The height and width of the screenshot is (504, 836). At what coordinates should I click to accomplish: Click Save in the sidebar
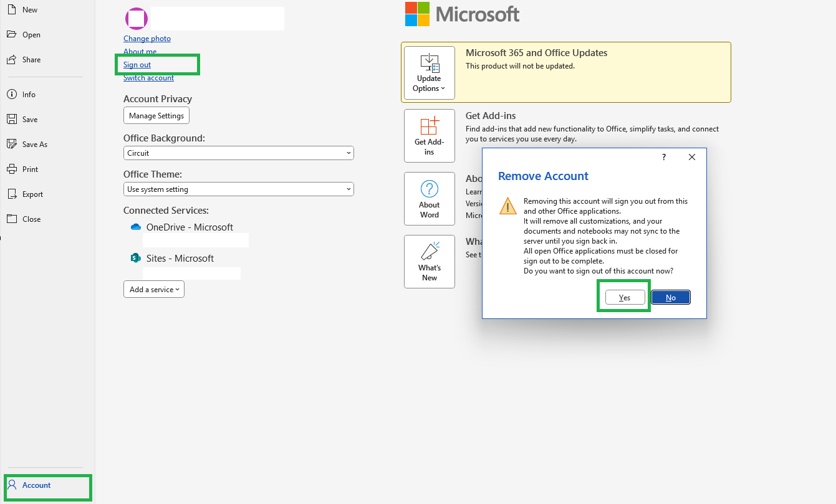click(x=22, y=120)
